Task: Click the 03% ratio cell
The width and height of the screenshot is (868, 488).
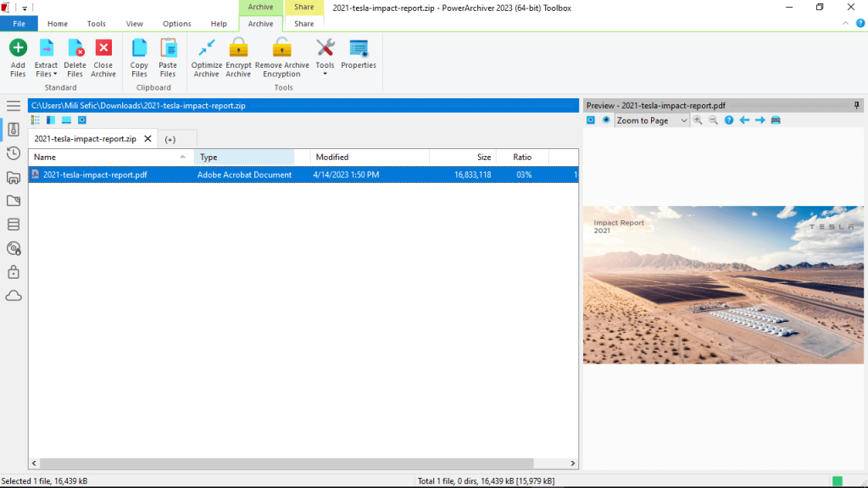Action: (524, 175)
